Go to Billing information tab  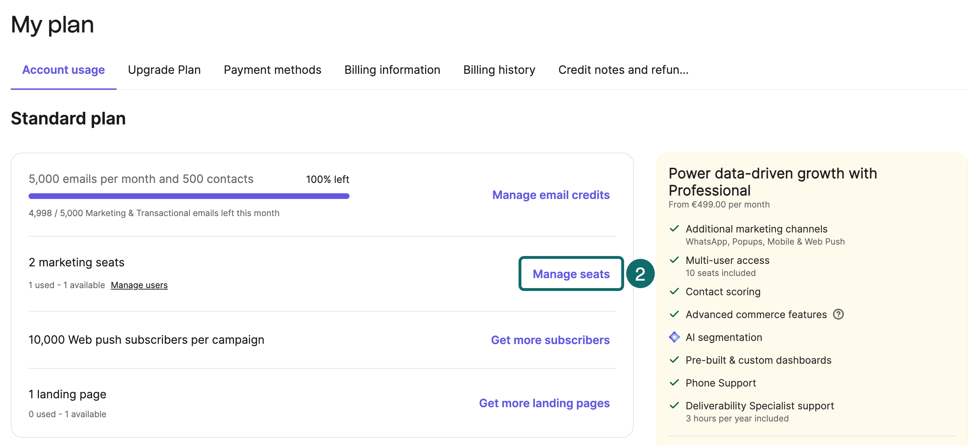[x=392, y=70]
